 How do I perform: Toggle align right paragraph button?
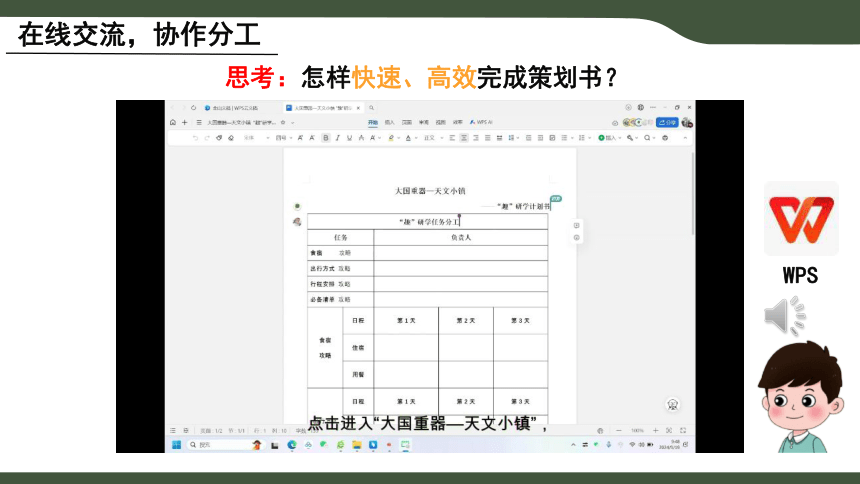476,138
